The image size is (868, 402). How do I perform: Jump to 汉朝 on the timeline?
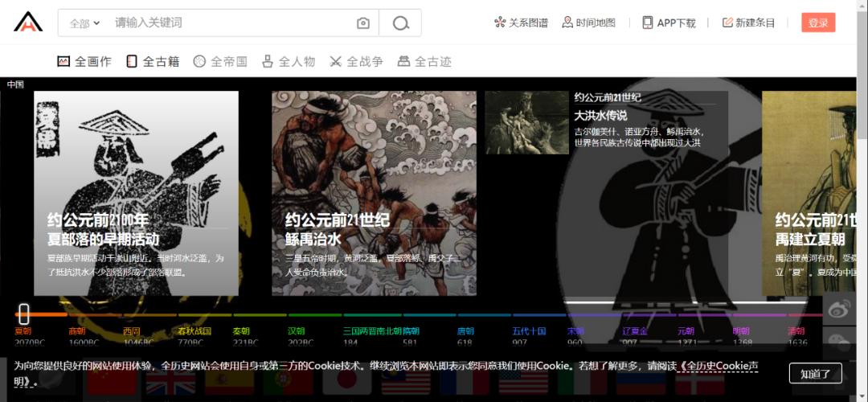click(296, 331)
